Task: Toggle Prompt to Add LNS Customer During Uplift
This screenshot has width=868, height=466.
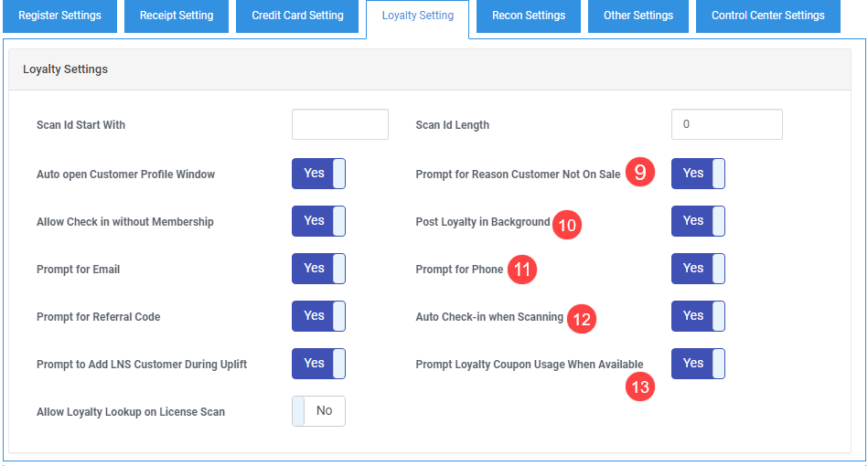Action: point(318,364)
